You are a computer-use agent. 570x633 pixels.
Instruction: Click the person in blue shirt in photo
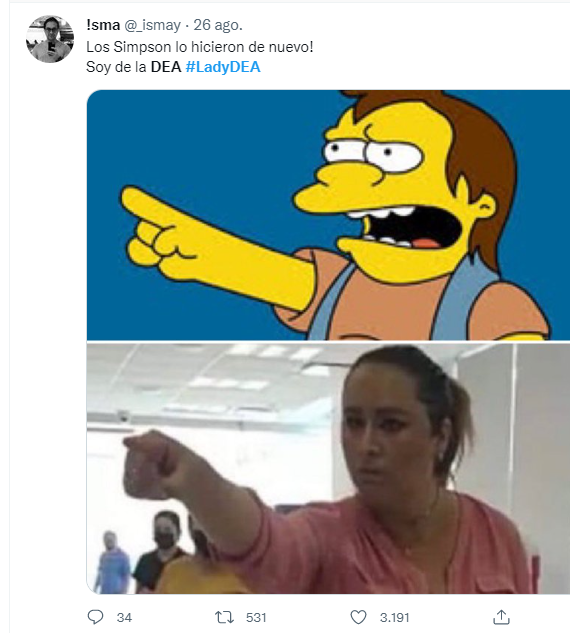pos(112,561)
